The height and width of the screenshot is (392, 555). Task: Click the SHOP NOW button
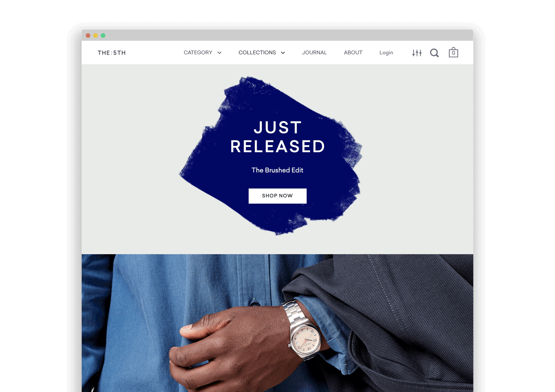(x=277, y=196)
